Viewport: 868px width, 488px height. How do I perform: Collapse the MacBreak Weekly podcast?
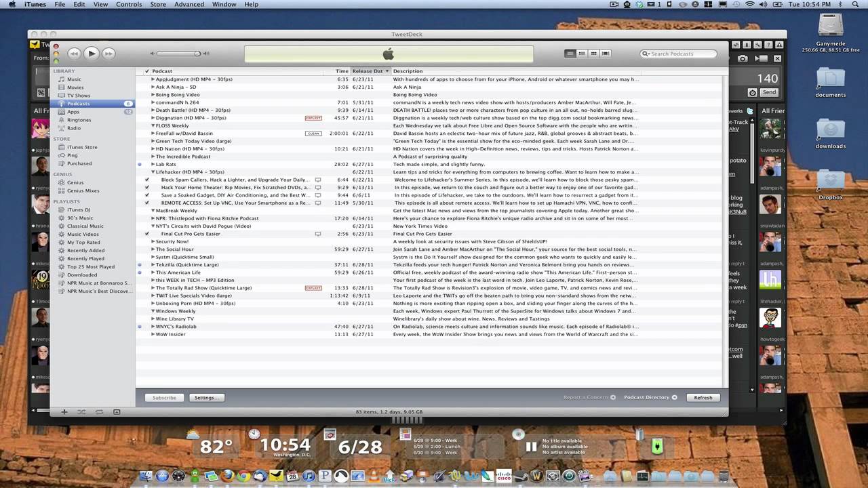pos(153,211)
